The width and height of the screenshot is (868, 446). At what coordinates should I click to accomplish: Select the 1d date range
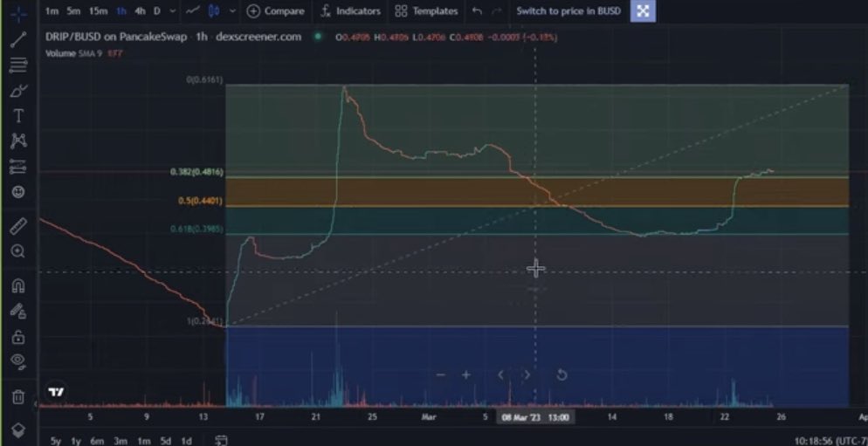click(187, 441)
